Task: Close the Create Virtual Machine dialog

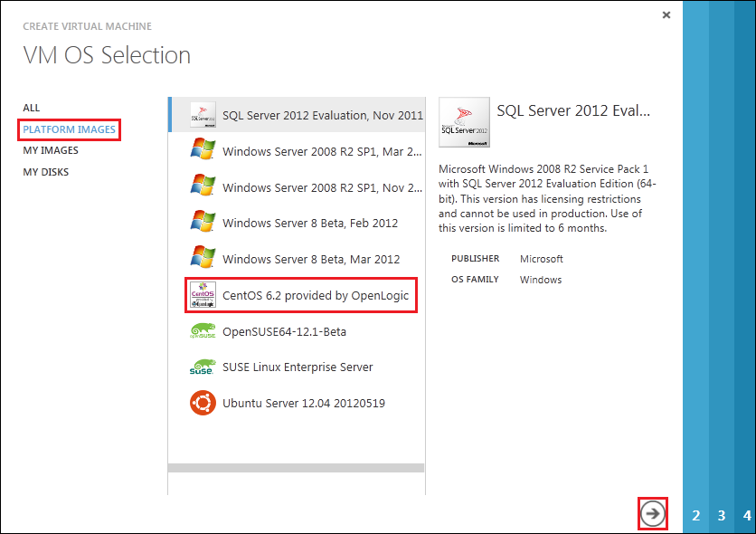Action: click(666, 14)
